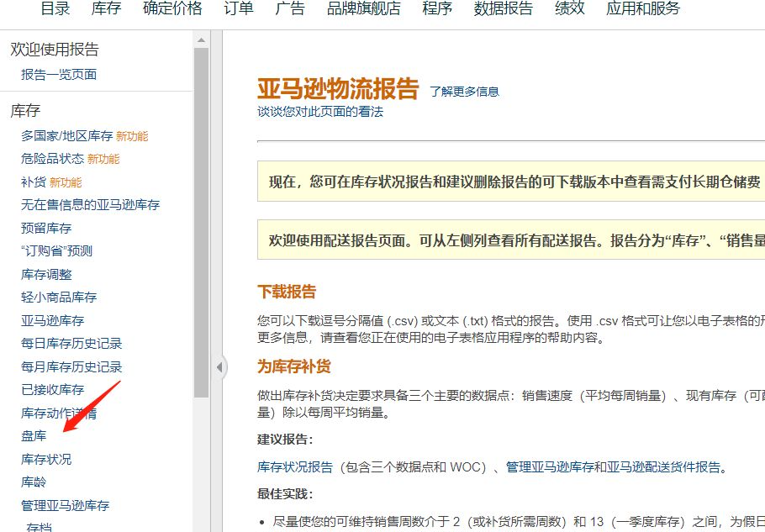Open 每日库存历史记录 report

71,343
